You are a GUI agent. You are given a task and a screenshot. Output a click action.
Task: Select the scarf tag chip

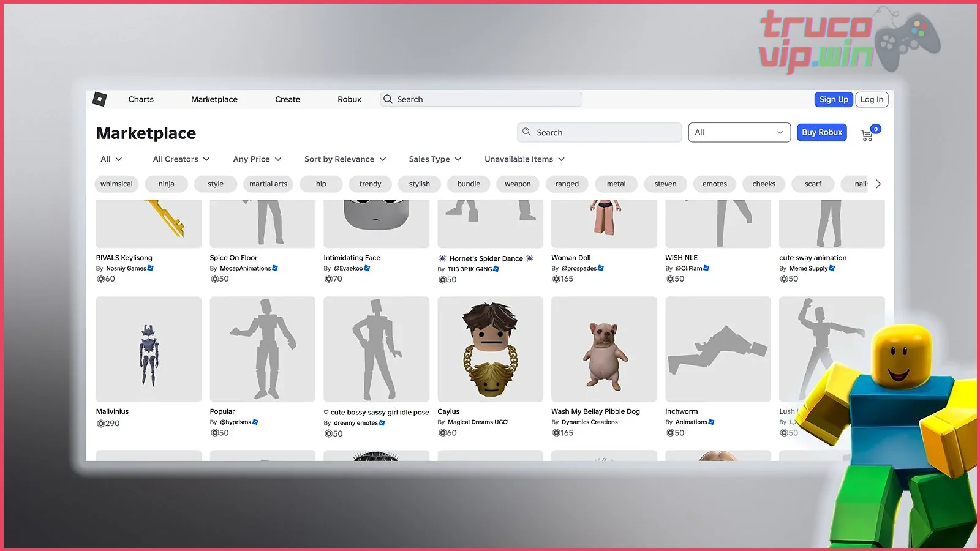point(813,184)
